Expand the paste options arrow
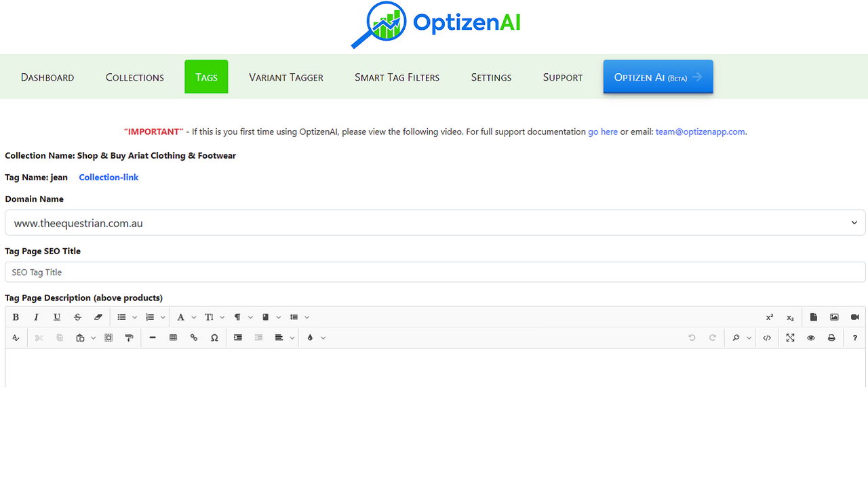868x488 pixels. (94, 338)
